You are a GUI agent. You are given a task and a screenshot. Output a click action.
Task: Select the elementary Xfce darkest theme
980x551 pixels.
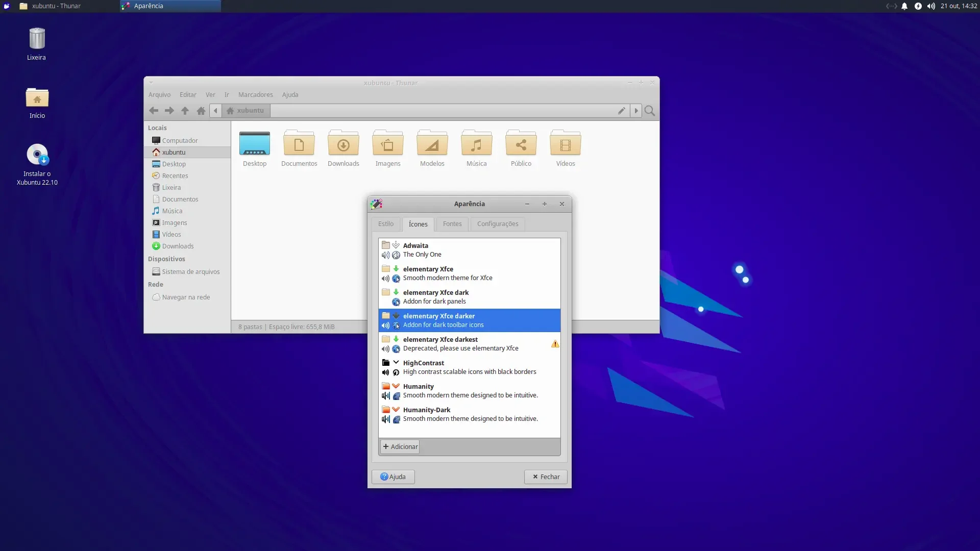click(470, 344)
